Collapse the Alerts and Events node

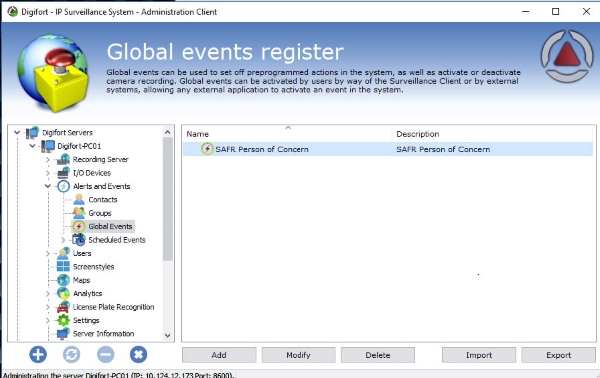click(48, 186)
